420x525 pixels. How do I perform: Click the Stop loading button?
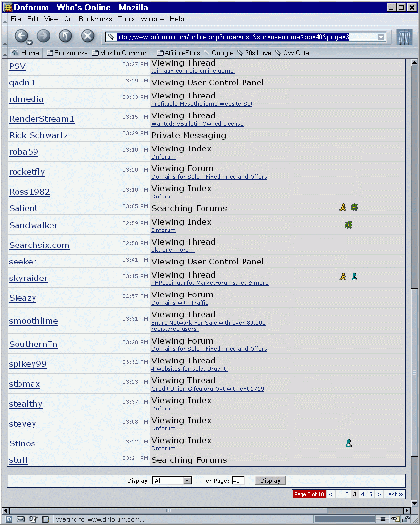pyautogui.click(x=87, y=36)
